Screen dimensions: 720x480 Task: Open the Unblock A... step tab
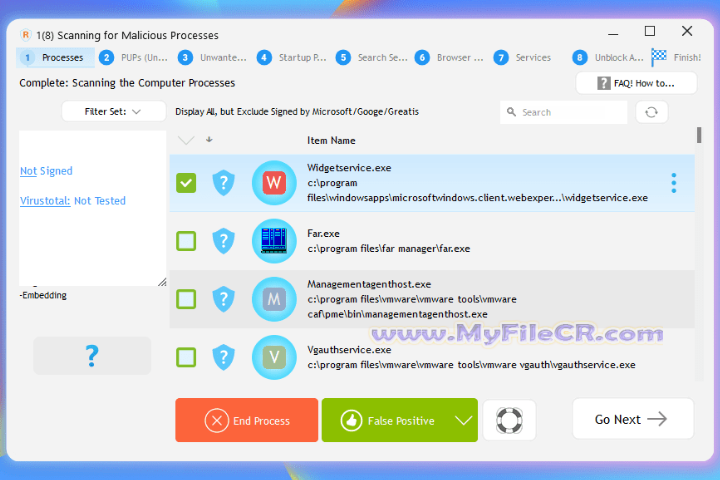(608, 57)
